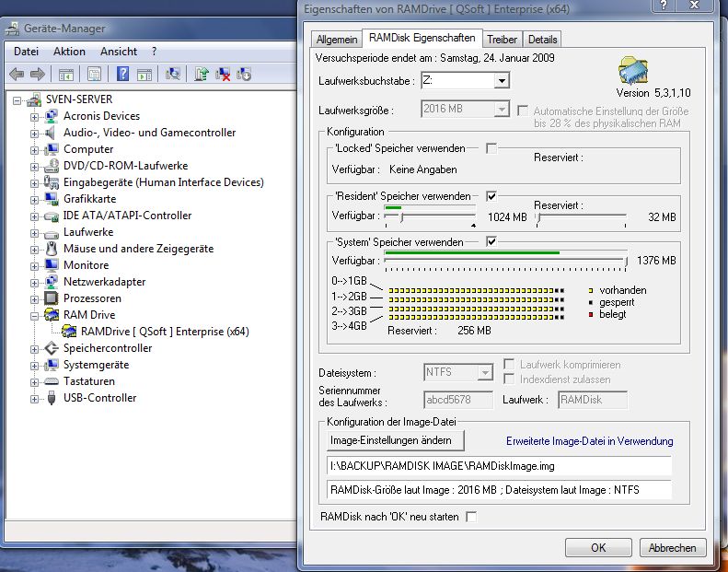This screenshot has height=572, width=728.
Task: Click the image path field RAMDiskImage.img
Action: click(x=499, y=465)
